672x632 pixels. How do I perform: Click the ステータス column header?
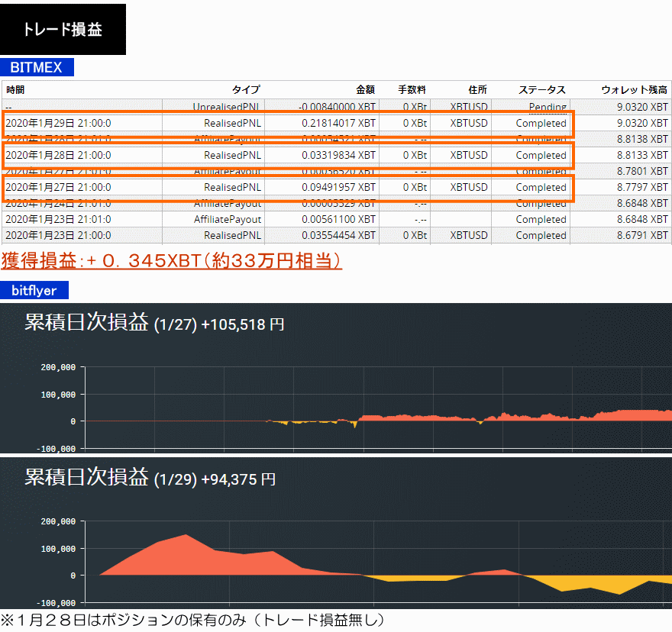pyautogui.click(x=541, y=90)
